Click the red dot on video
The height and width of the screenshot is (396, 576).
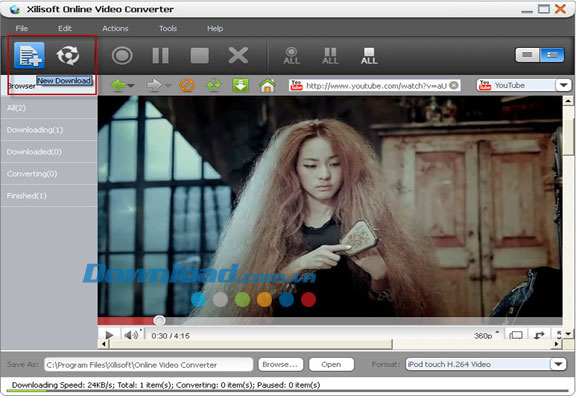coord(308,299)
